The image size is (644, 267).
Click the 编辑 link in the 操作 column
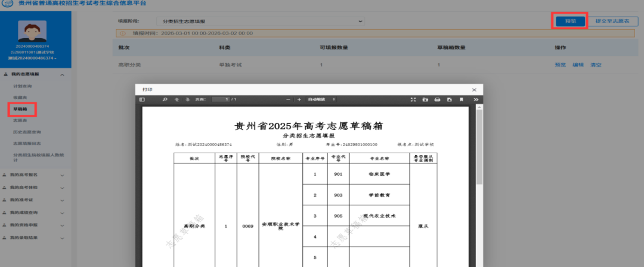(x=578, y=65)
